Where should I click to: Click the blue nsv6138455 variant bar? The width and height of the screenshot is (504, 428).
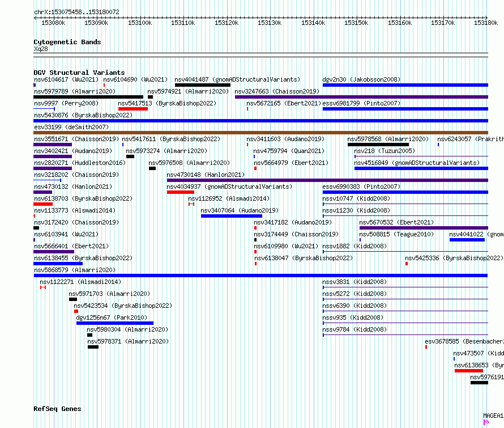click(58, 264)
